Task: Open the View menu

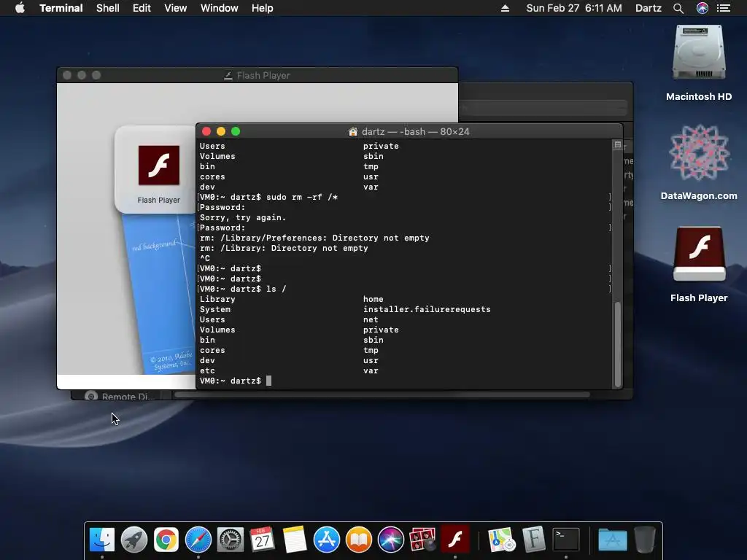Action: click(x=175, y=8)
